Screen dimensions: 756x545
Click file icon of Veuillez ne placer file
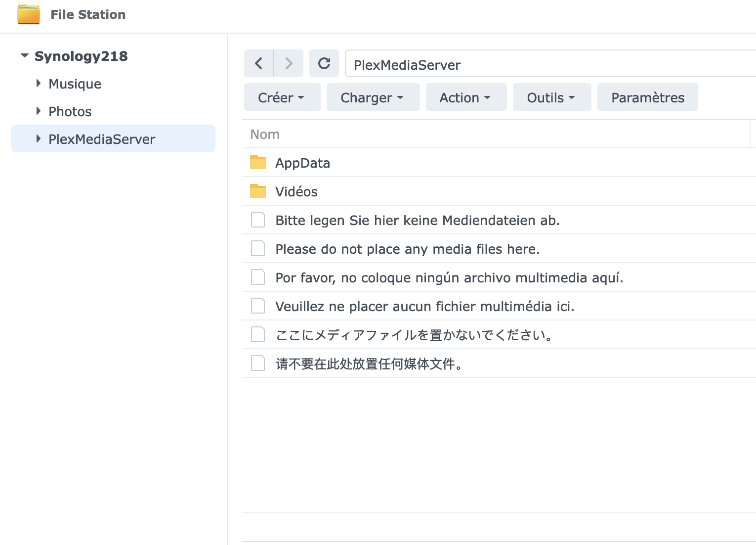coord(258,306)
